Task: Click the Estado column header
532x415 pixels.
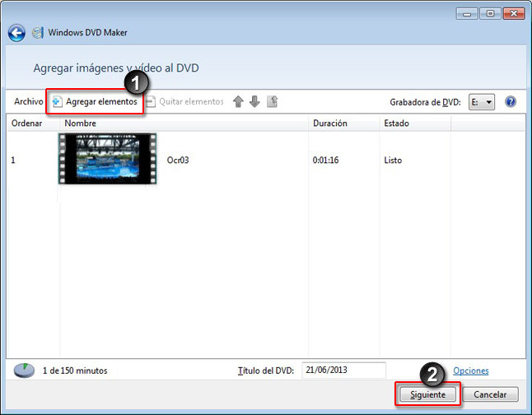Action: (x=415, y=124)
